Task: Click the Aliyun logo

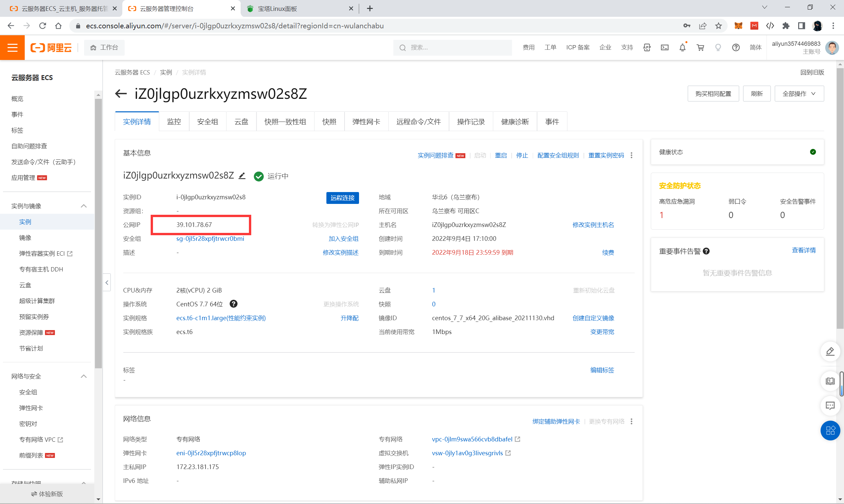Action: (51, 47)
